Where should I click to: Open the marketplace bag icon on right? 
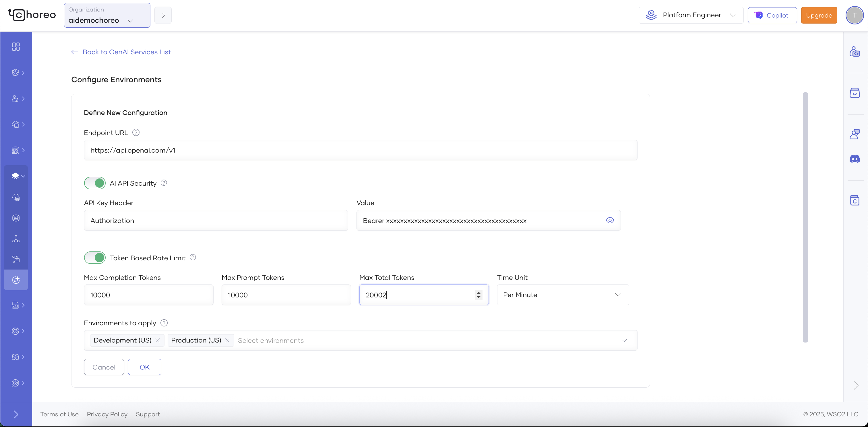[x=855, y=93]
